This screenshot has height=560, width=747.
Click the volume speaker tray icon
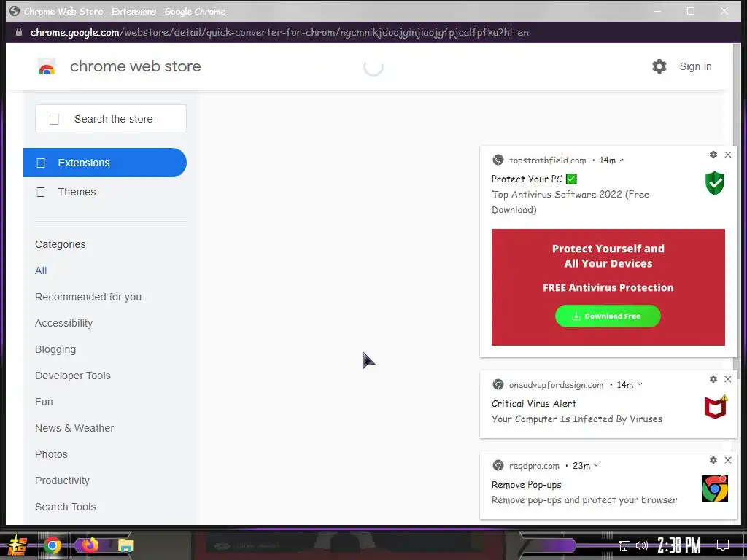[x=642, y=545]
